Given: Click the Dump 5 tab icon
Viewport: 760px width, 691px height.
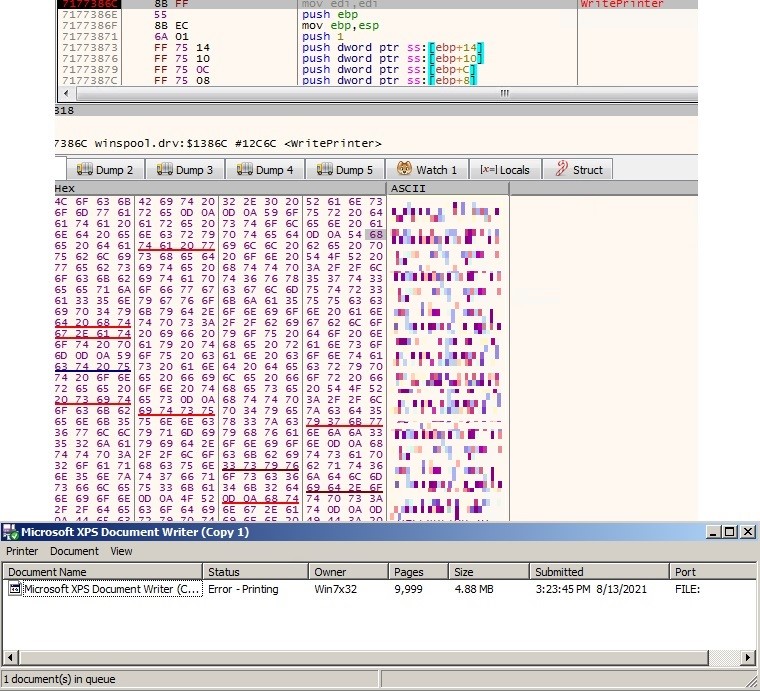Looking at the screenshot, I should click(324, 170).
